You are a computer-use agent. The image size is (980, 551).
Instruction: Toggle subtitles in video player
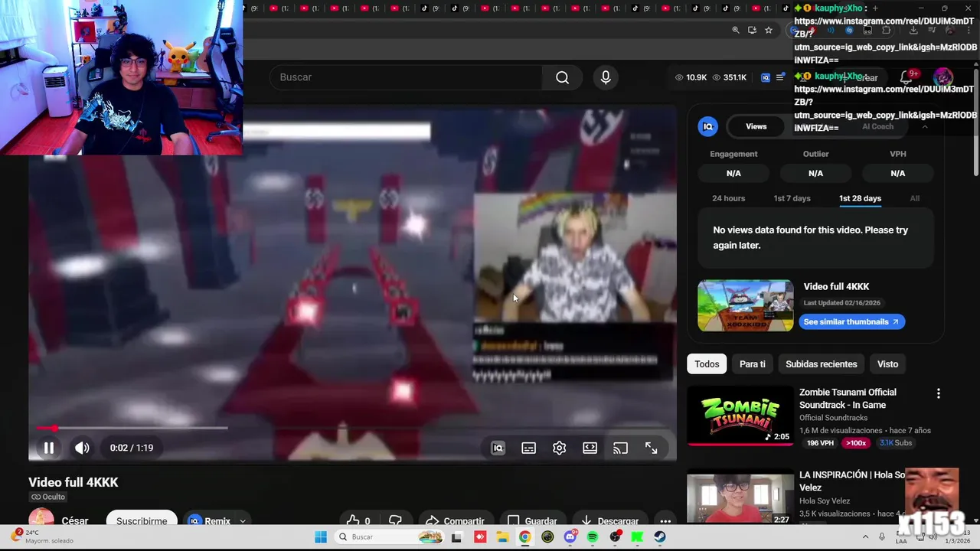pyautogui.click(x=528, y=448)
